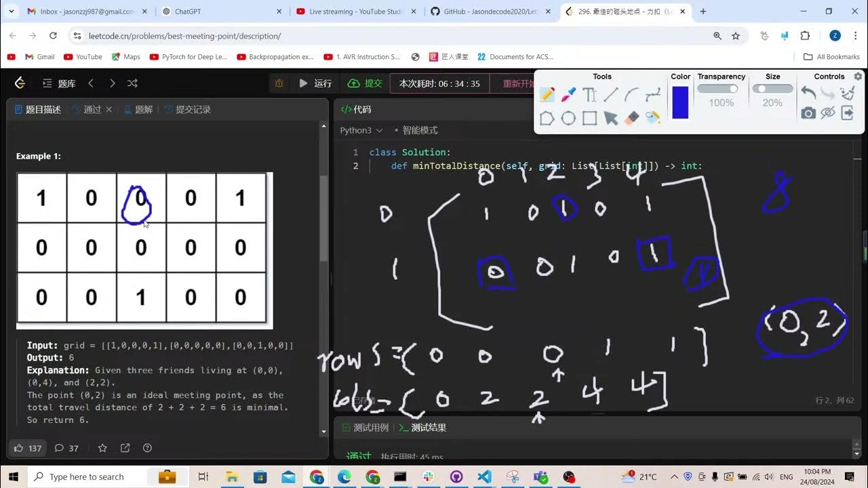Select the polygon shape tool
868x488 pixels.
click(547, 119)
